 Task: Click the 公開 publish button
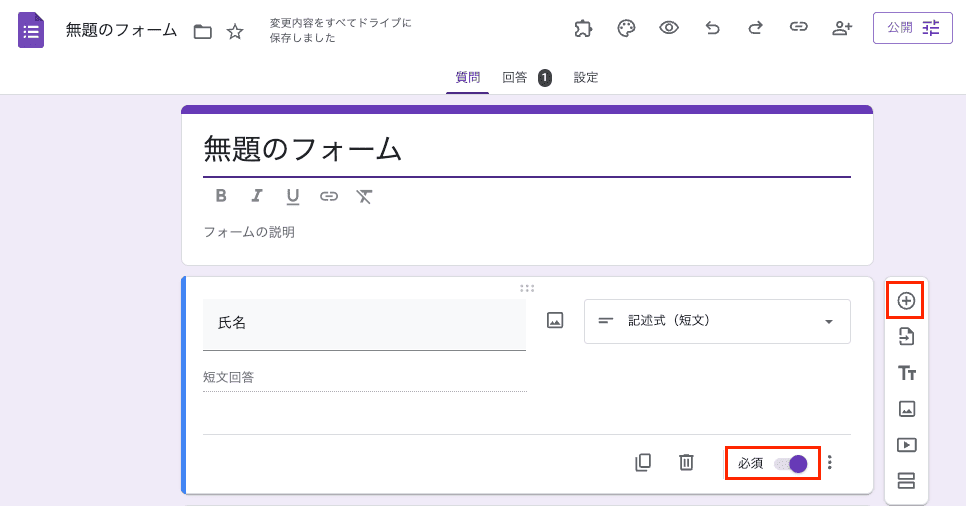pyautogui.click(x=912, y=28)
